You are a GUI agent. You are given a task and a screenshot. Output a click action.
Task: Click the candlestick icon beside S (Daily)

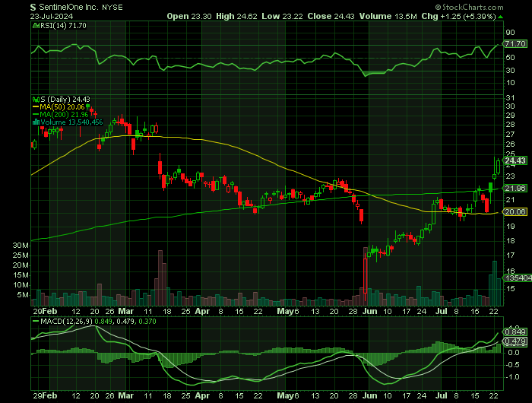(36, 100)
